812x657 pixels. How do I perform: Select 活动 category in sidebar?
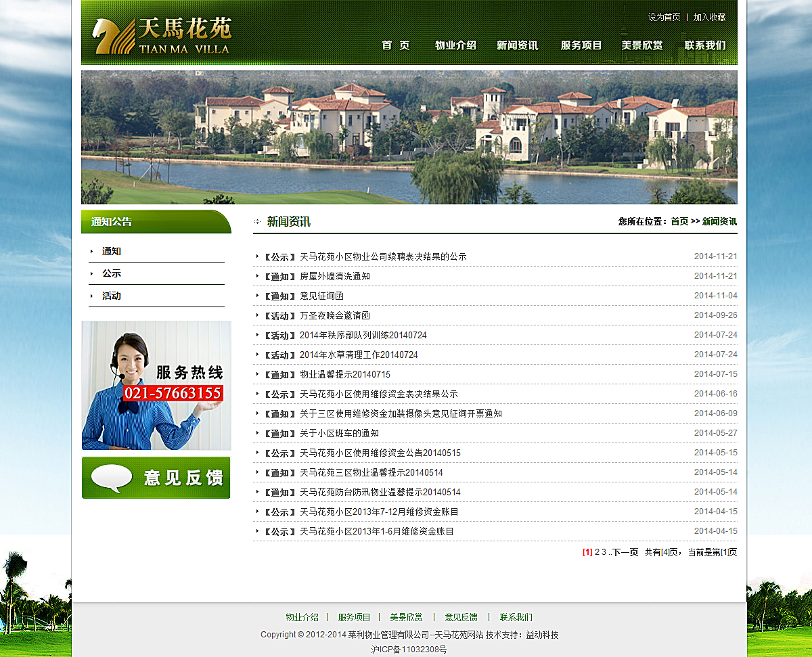pos(111,296)
